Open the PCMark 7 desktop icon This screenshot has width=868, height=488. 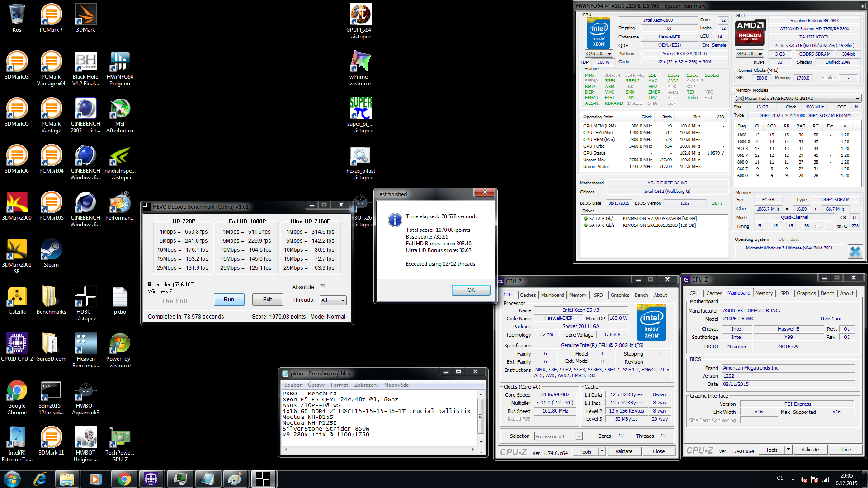pos(51,18)
